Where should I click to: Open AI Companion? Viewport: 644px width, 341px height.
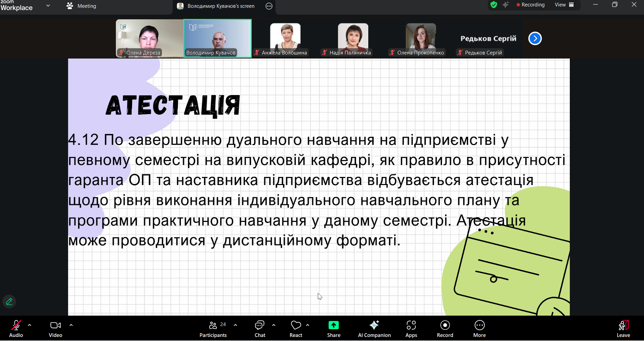pos(374,328)
